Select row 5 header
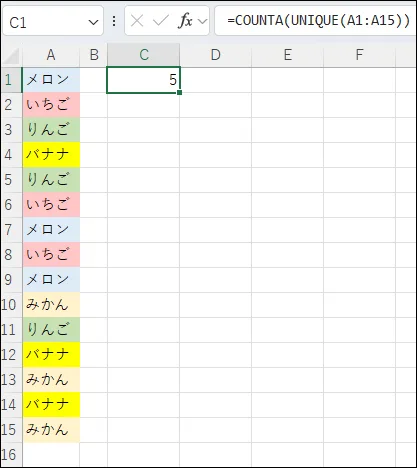 (11, 180)
